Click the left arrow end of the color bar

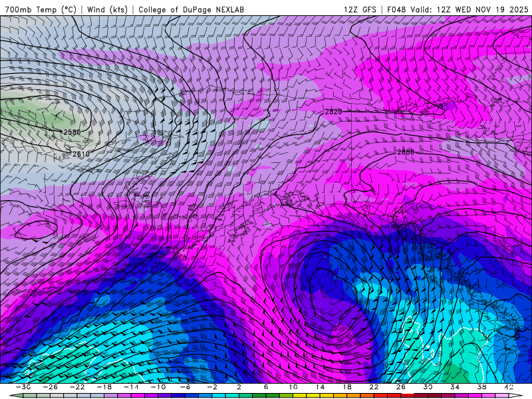(x=16, y=396)
